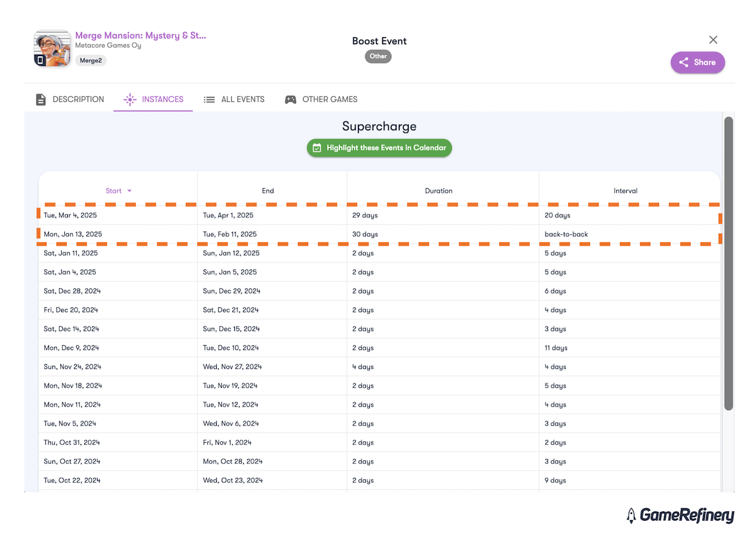Select the Tue, Mar 4, 2025 row
Screen dimensions: 756x539
[x=379, y=215]
